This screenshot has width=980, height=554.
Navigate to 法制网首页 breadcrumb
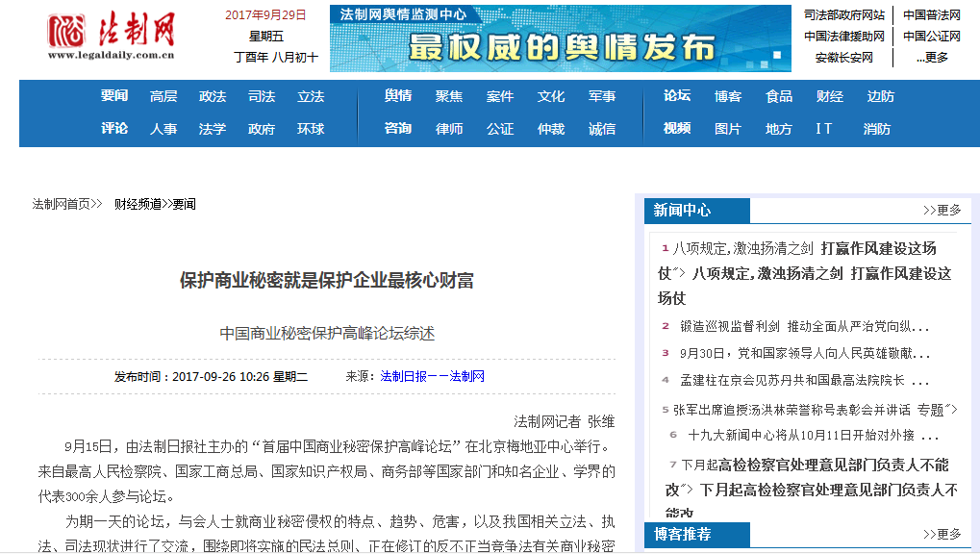(x=63, y=204)
